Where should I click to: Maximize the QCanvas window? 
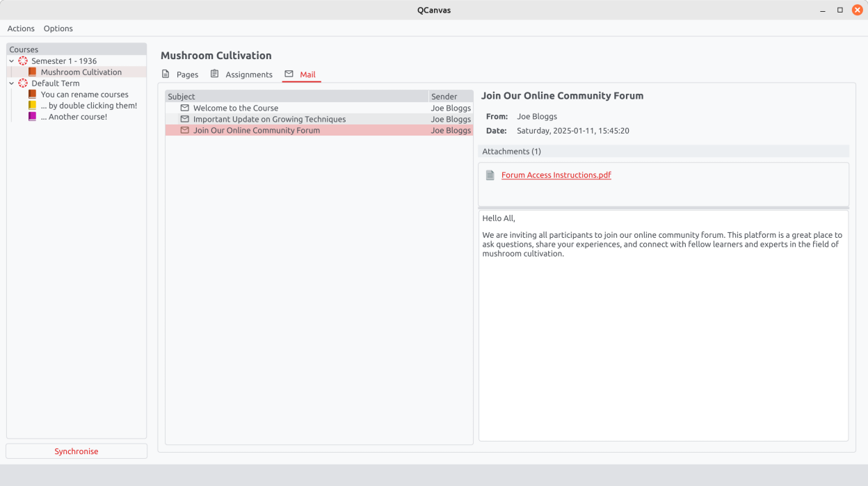840,10
